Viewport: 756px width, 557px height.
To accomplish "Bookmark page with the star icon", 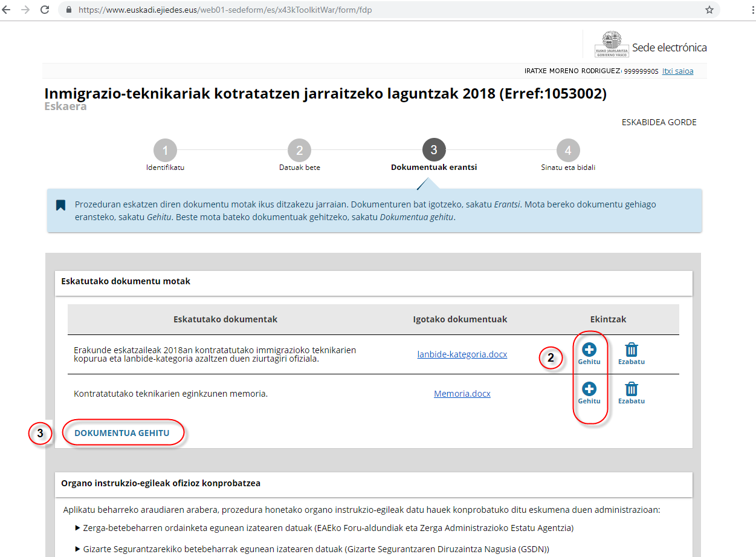I will [709, 10].
